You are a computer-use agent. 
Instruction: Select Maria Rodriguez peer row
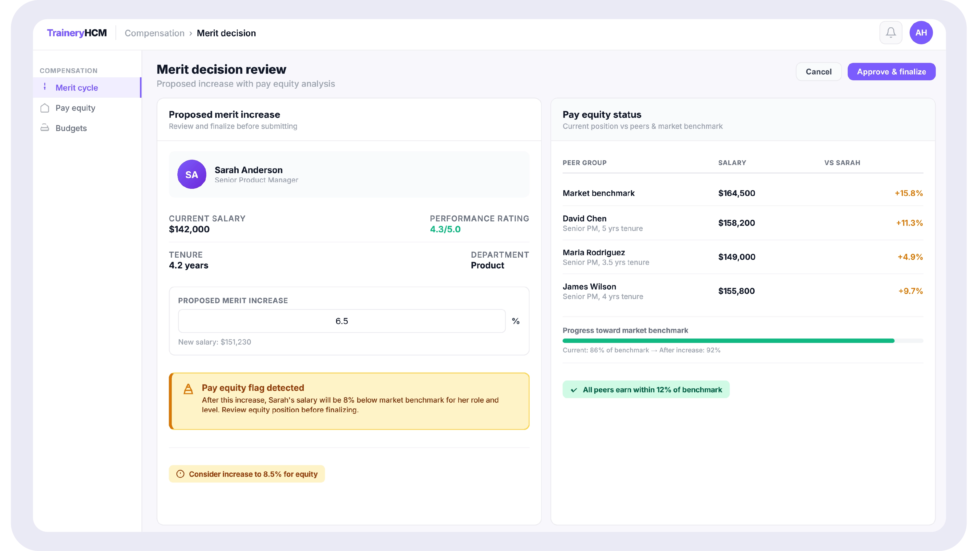(743, 257)
